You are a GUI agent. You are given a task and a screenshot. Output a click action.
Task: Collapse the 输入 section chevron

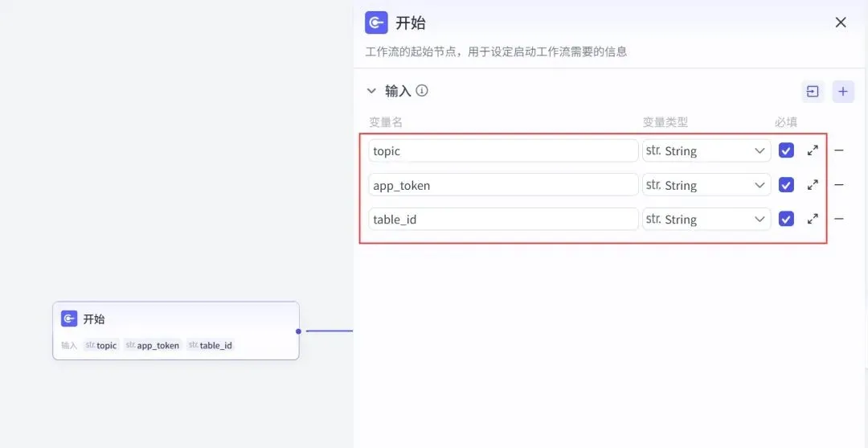coord(371,91)
